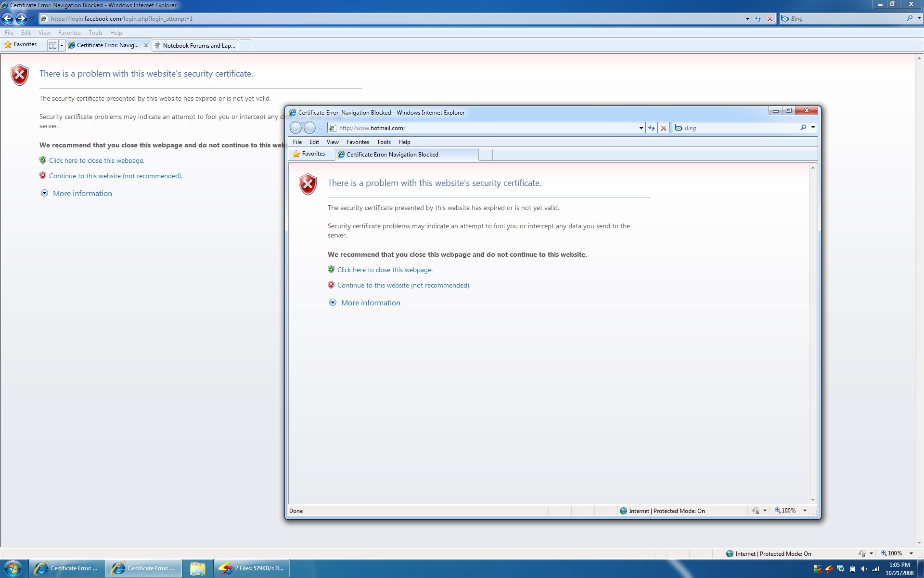Click red shield error icon in background window
This screenshot has width=924, height=578.
(20, 75)
